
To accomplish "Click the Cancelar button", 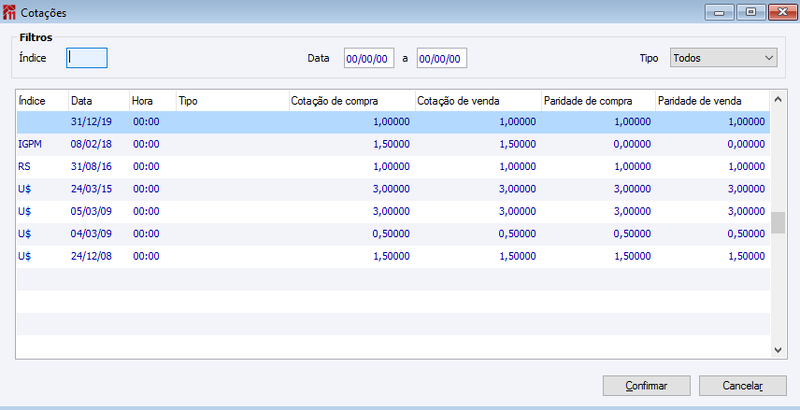I will 742,386.
